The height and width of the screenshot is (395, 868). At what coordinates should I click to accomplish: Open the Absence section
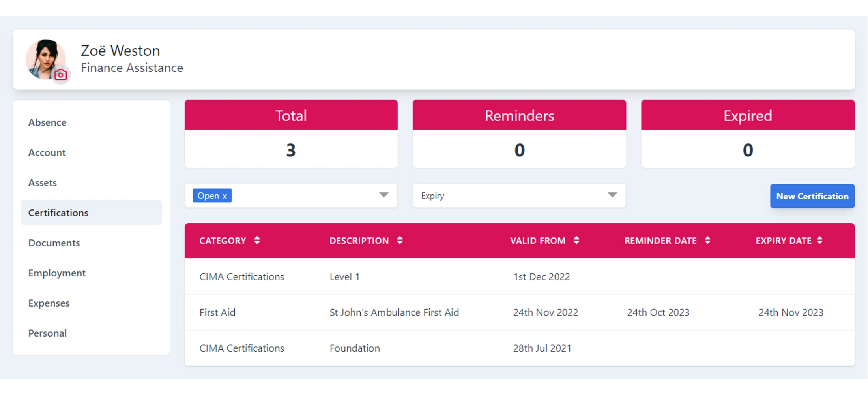pos(47,122)
